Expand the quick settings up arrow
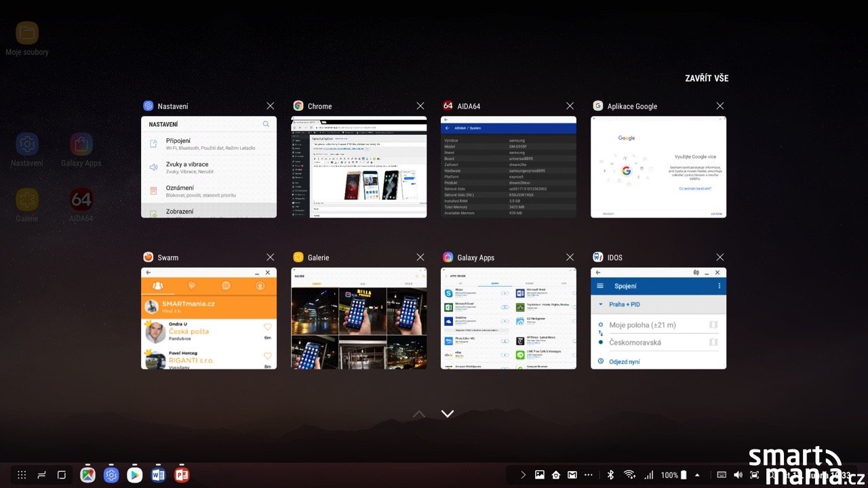The height and width of the screenshot is (488, 868). tap(697, 475)
